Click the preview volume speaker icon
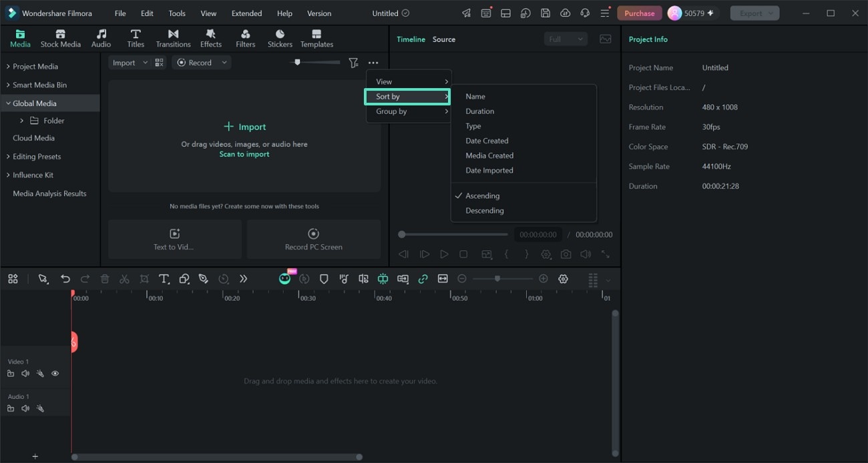The height and width of the screenshot is (463, 868). (586, 254)
